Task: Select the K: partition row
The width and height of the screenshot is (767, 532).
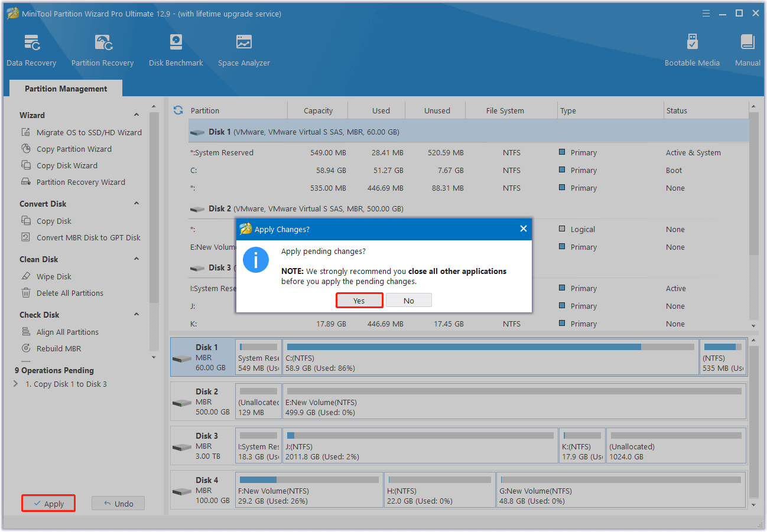Action: click(468, 324)
